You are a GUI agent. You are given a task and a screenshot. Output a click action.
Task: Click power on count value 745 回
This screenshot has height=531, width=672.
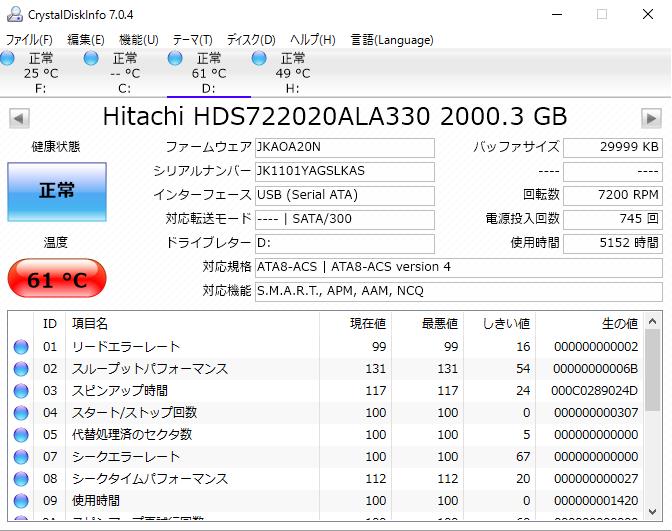[613, 219]
